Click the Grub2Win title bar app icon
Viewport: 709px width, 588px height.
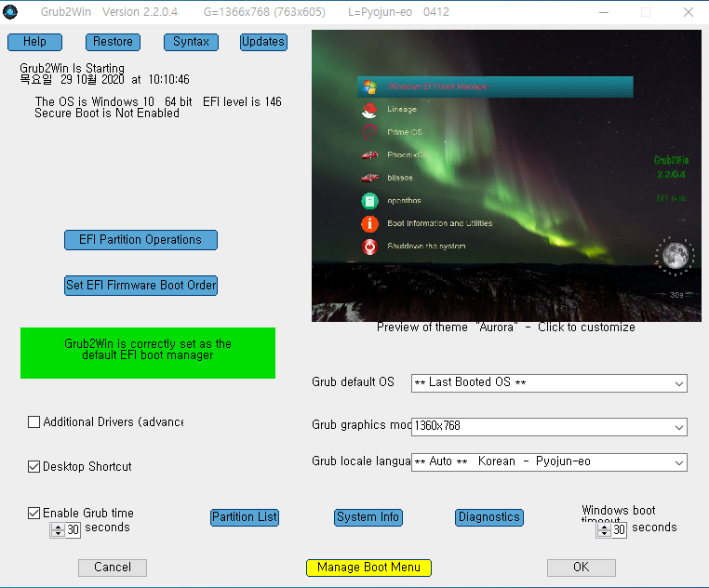(x=10, y=12)
